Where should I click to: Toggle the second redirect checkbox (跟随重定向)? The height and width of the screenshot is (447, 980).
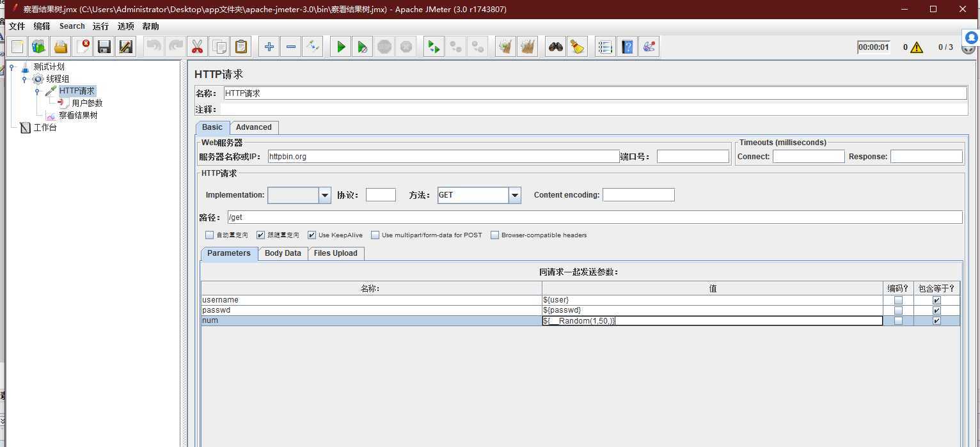coord(260,235)
